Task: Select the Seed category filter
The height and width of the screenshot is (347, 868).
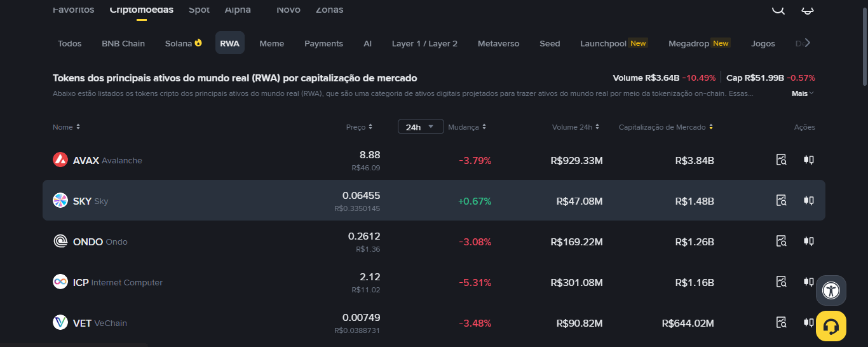Action: tap(550, 43)
